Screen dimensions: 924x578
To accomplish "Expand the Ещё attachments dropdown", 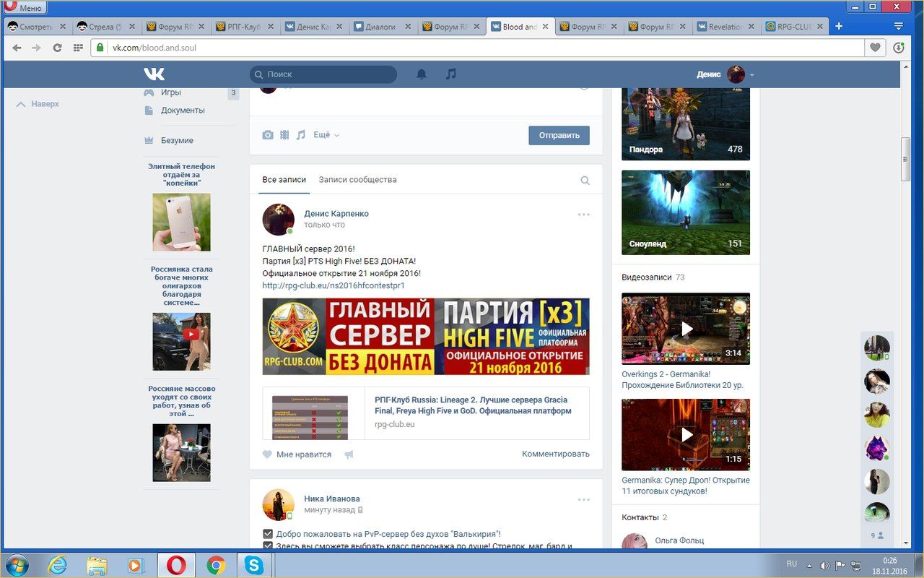I will pos(326,135).
